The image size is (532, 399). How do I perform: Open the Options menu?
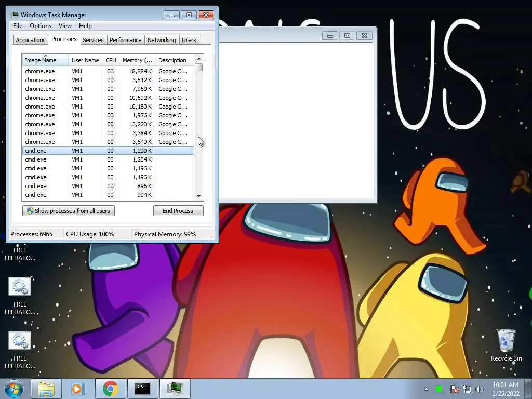41,26
